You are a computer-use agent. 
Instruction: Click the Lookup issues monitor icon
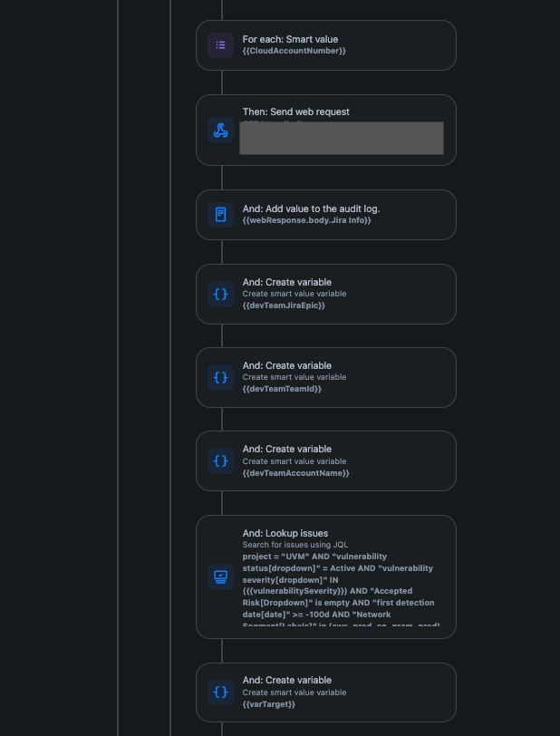pyautogui.click(x=220, y=576)
